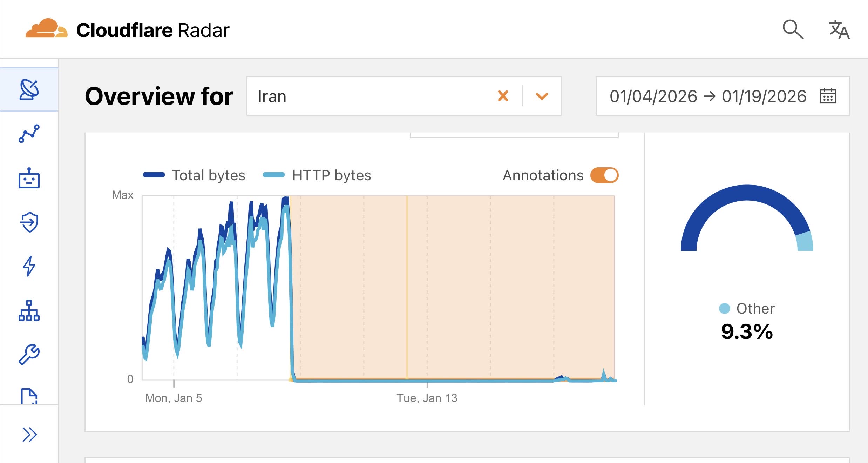Expand the Iran location dropdown chevron
The image size is (868, 463).
pos(542,96)
